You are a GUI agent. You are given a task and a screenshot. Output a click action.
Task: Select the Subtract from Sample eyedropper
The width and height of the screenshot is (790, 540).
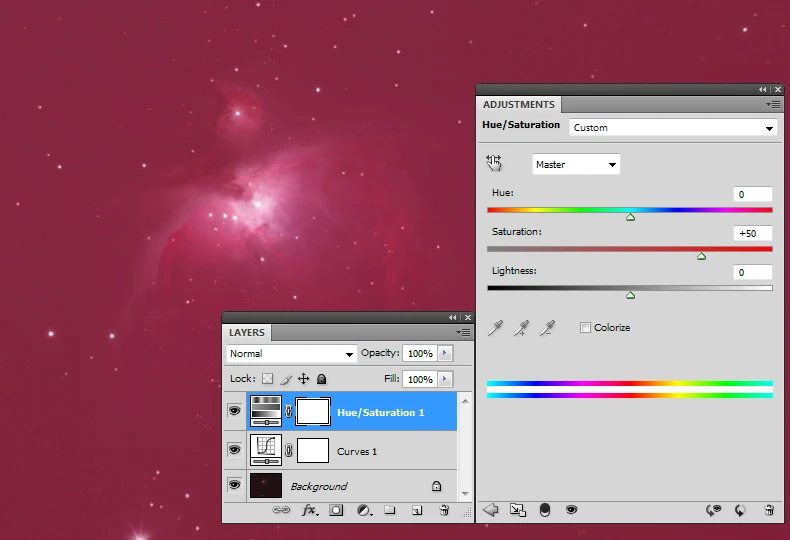pos(546,328)
